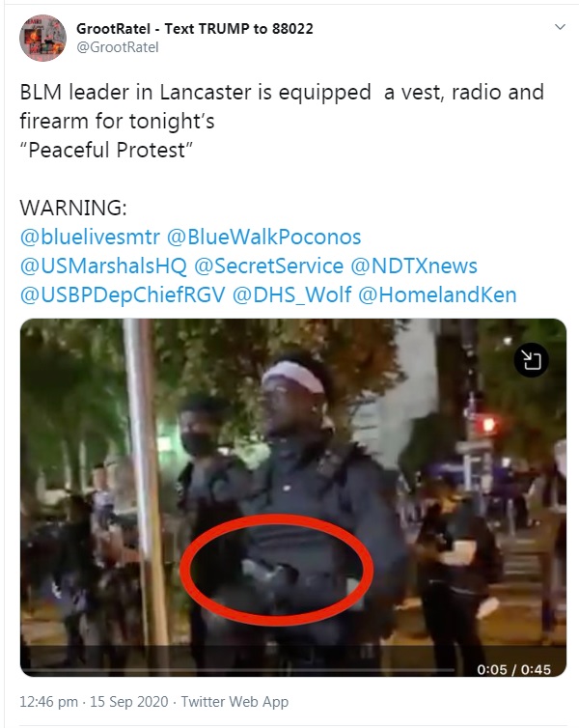
Task: Open the @USBPDepChiefRGV mention
Action: pos(123,295)
